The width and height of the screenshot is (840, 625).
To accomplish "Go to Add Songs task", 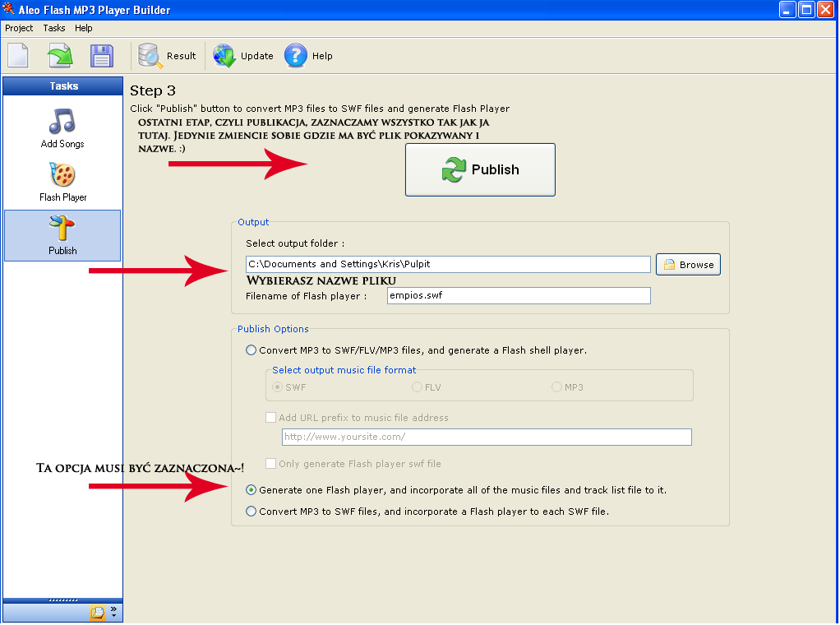I will coord(62,128).
